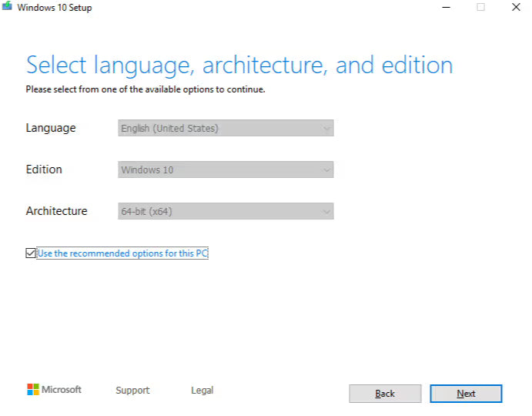This screenshot has width=532, height=416.
Task: Open the Support link
Action: tap(132, 390)
